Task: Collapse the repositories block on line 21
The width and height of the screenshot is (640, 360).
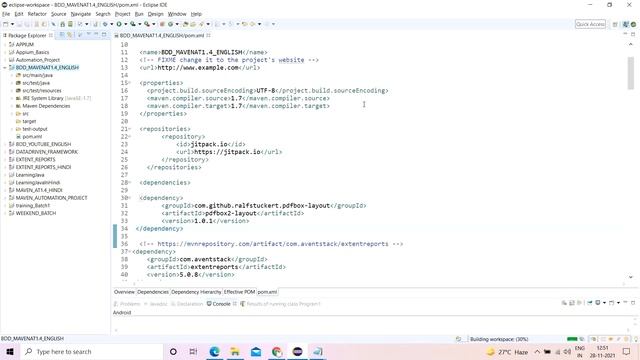Action: [x=129, y=129]
